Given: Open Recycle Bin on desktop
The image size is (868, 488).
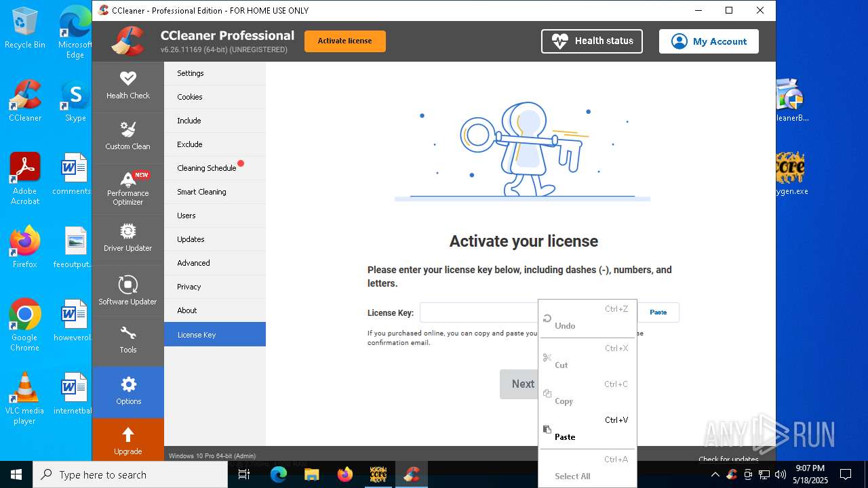Looking at the screenshot, I should [25, 28].
